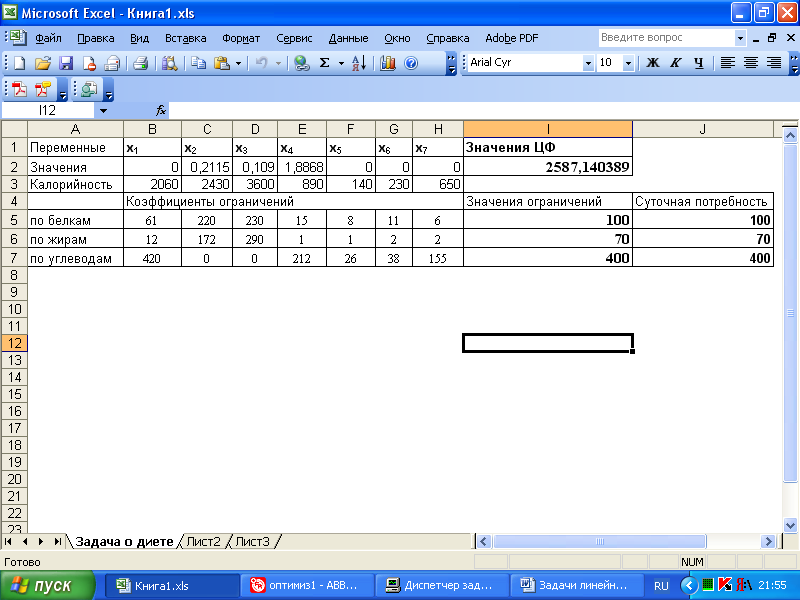
Task: Click the green person with page icon
Action: pyautogui.click(x=89, y=89)
